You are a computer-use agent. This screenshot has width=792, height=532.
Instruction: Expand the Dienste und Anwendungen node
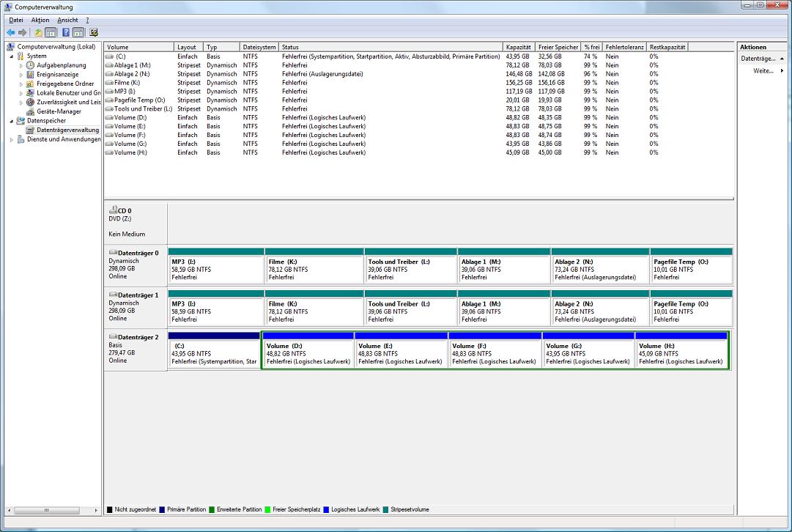12,139
